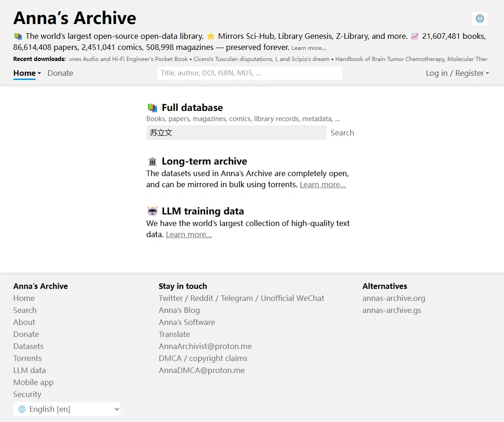Open Anna's Software link
Image resolution: width=504 pixels, height=422 pixels.
click(x=187, y=322)
